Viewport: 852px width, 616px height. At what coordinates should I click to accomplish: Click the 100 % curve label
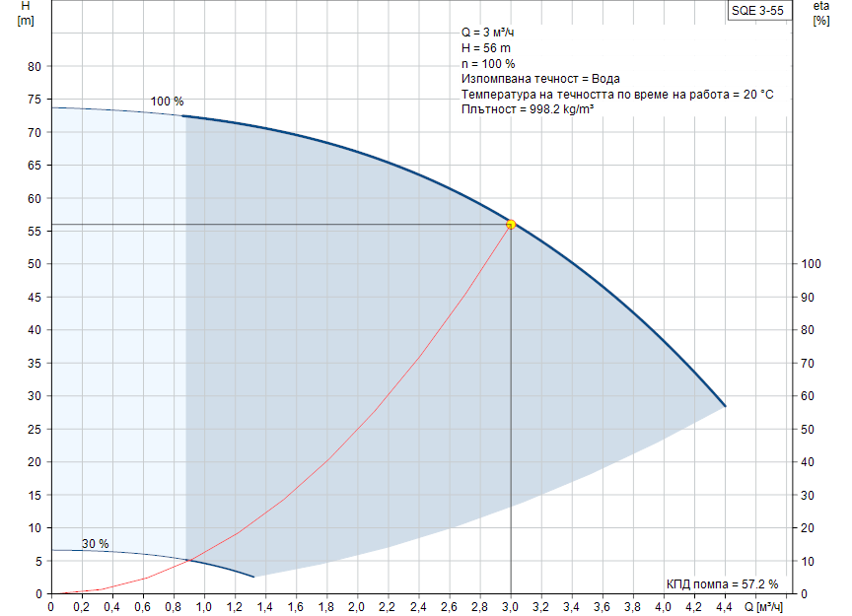(x=167, y=102)
